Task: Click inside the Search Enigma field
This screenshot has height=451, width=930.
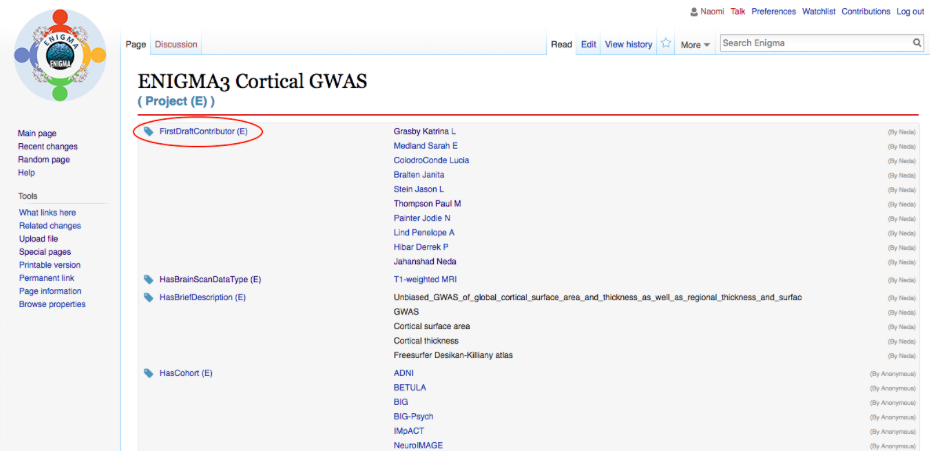Action: click(813, 43)
